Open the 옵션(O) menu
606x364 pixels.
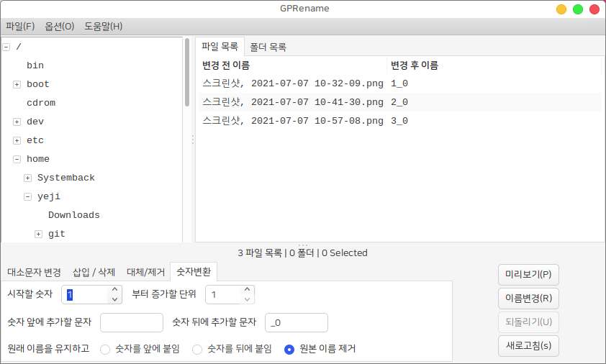[x=59, y=27]
